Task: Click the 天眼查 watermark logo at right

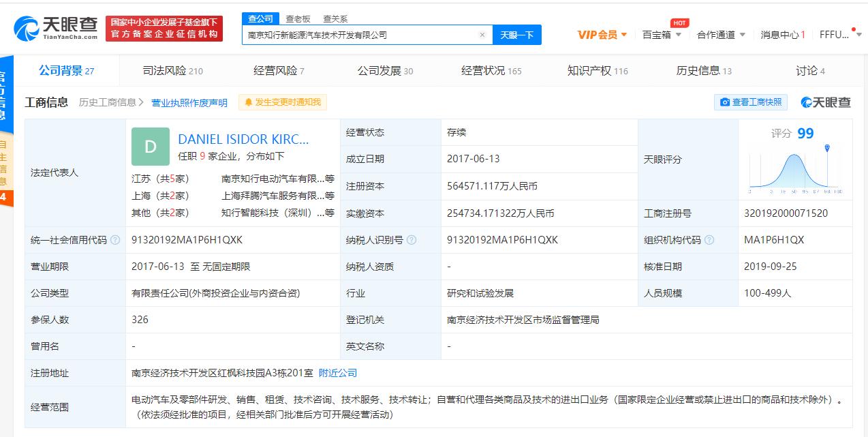Action: coord(825,102)
